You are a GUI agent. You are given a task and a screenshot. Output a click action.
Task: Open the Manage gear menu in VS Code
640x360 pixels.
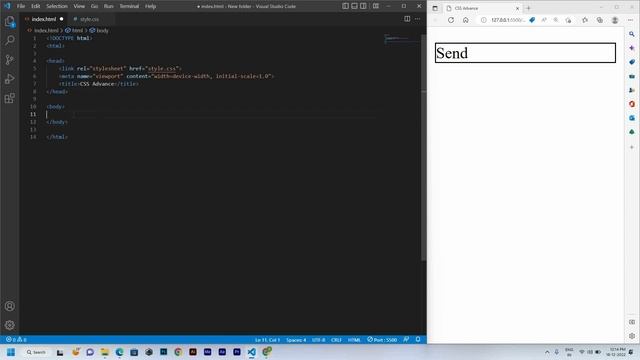[10, 325]
